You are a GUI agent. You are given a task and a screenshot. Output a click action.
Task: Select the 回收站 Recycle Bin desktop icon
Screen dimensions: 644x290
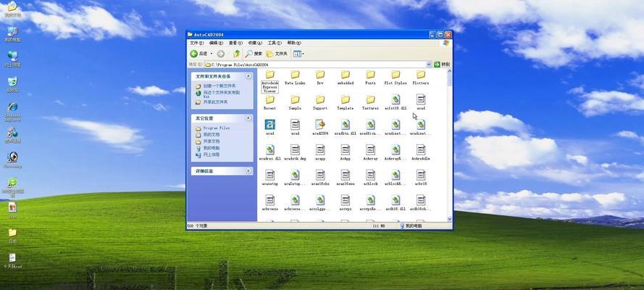point(12,84)
